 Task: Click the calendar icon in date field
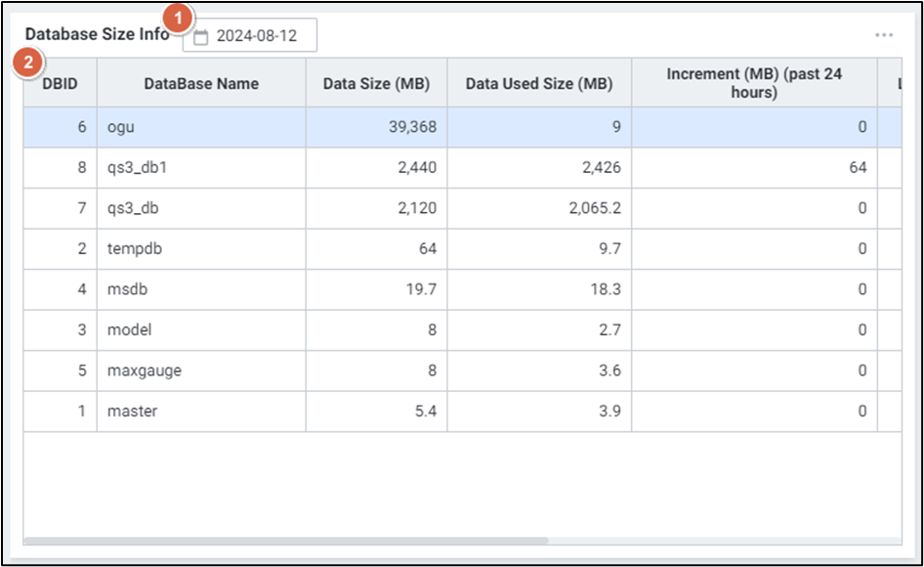pos(201,37)
